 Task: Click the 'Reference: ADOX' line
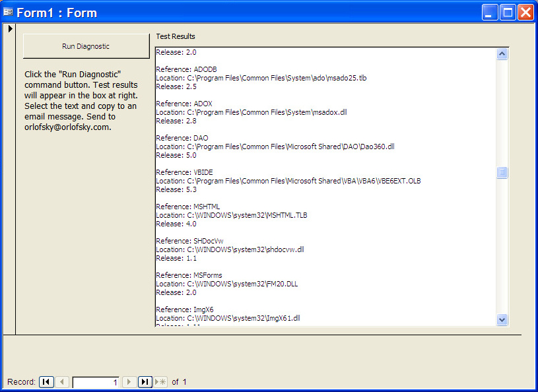tap(184, 104)
